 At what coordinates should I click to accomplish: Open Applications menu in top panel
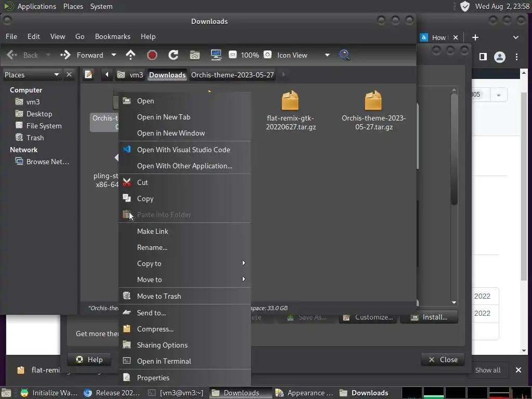[x=37, y=6]
